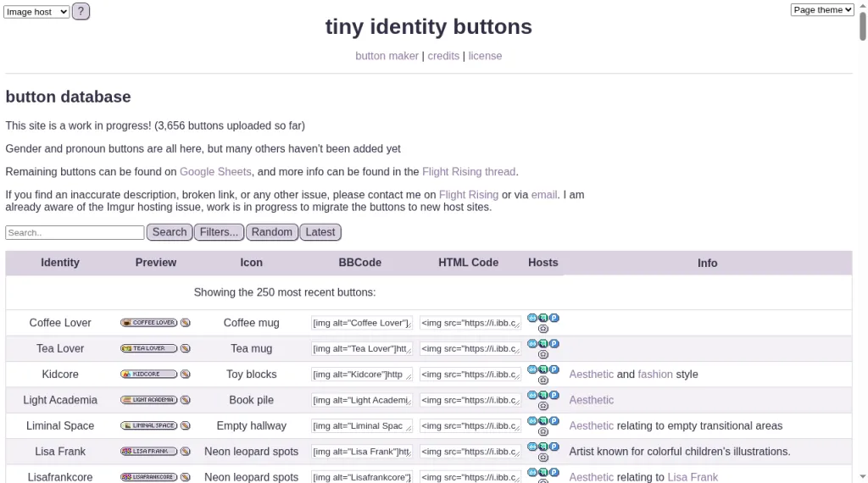Click the blue P host icon in Lisafrankcore row

554,473
